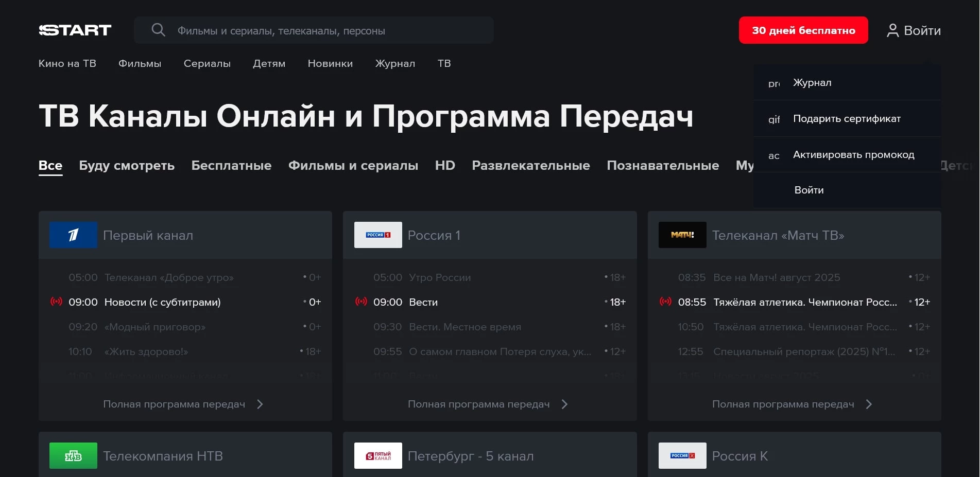Viewport: 980px width, 477px height.
Task: Expand Россия 1 schedule with the arrow
Action: [564, 404]
